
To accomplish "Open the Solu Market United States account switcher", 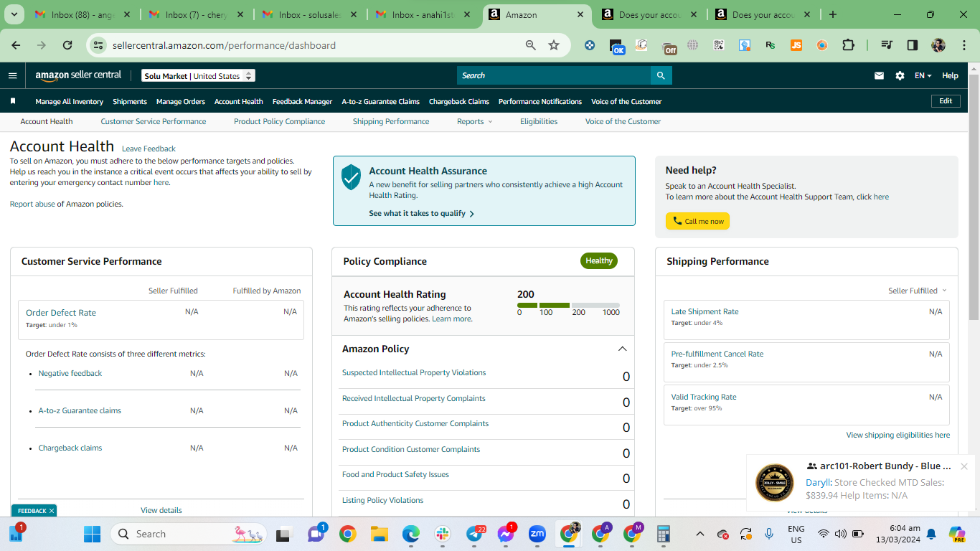I will (199, 75).
